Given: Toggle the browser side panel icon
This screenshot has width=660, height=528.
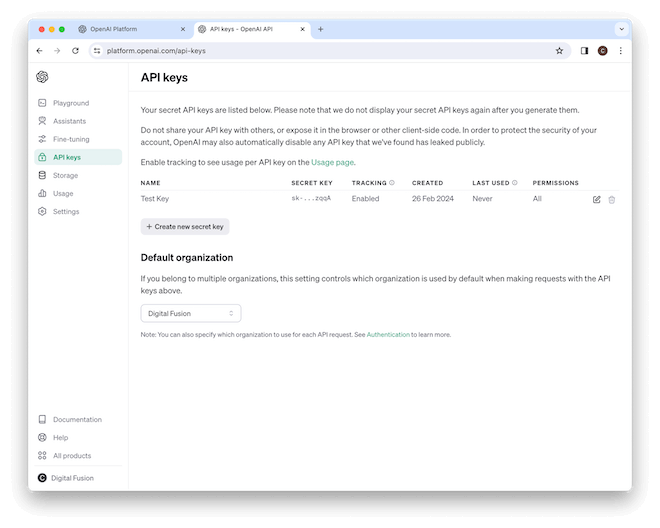Looking at the screenshot, I should pyautogui.click(x=584, y=51).
